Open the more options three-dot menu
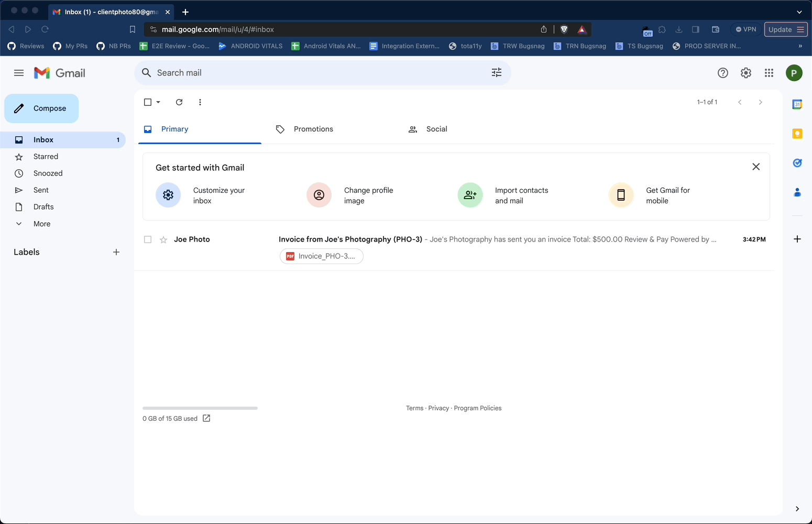This screenshot has width=812, height=524. click(x=200, y=102)
